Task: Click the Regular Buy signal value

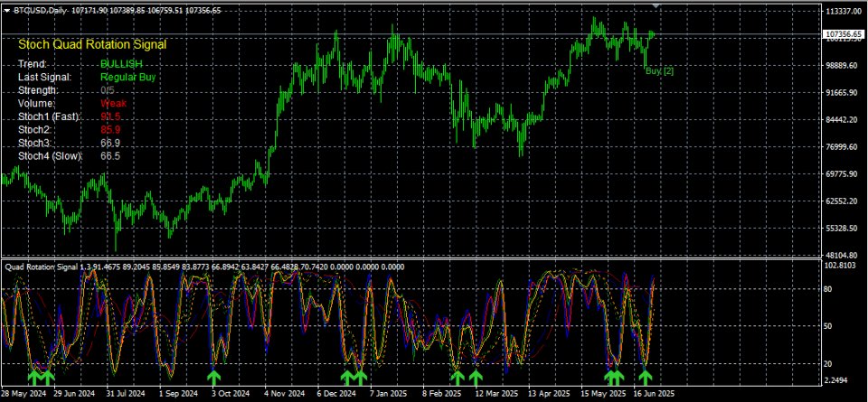Action: pyautogui.click(x=127, y=77)
